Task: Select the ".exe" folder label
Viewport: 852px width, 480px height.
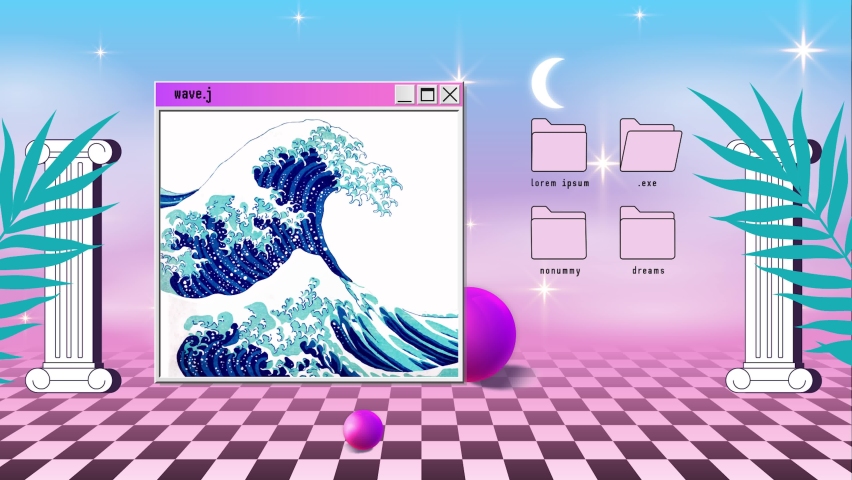Action: tap(647, 184)
